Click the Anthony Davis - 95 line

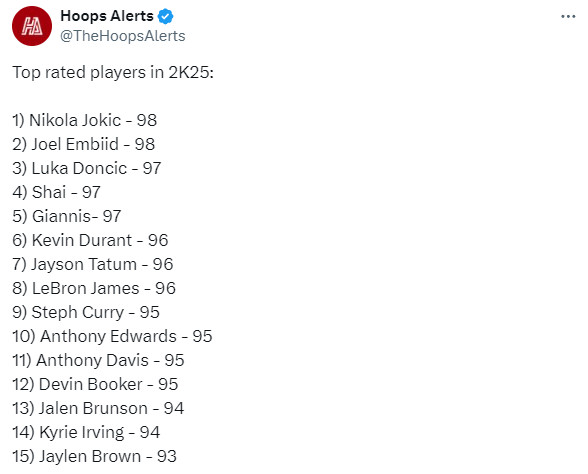(x=98, y=360)
